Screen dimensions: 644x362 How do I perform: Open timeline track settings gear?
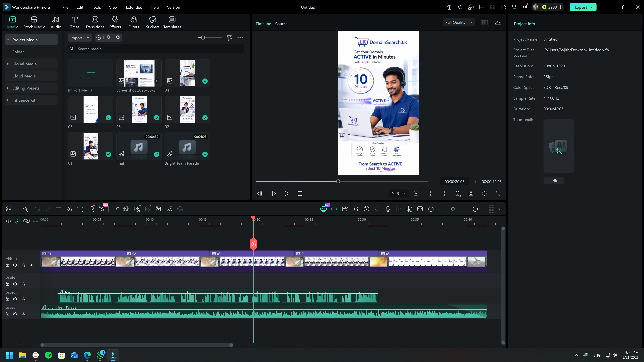pyautogui.click(x=9, y=221)
